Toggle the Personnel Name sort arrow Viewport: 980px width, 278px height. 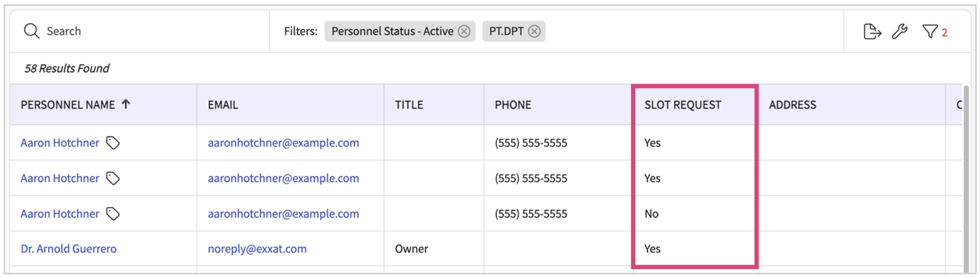(126, 104)
